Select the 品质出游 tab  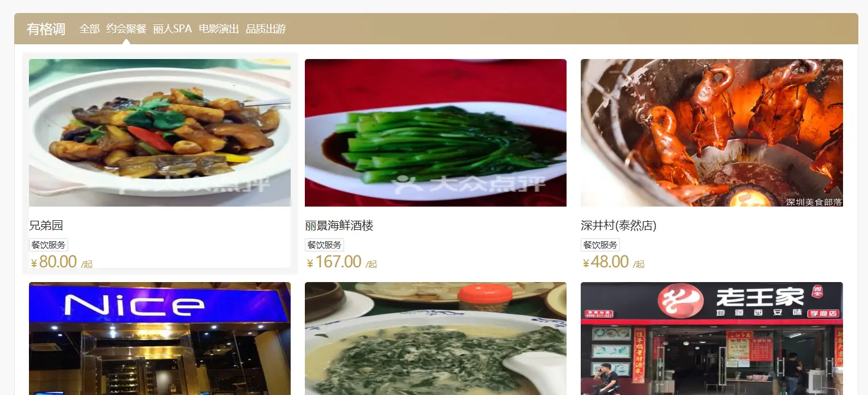point(266,28)
